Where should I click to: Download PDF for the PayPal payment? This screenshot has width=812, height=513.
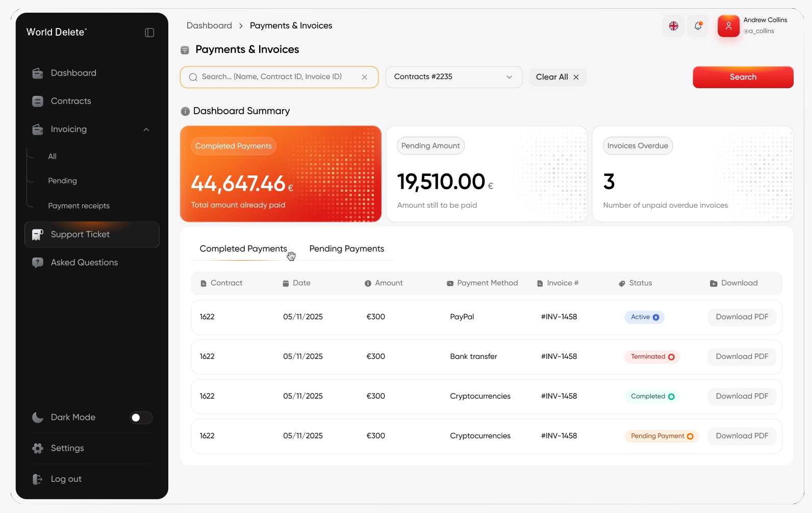pos(742,317)
